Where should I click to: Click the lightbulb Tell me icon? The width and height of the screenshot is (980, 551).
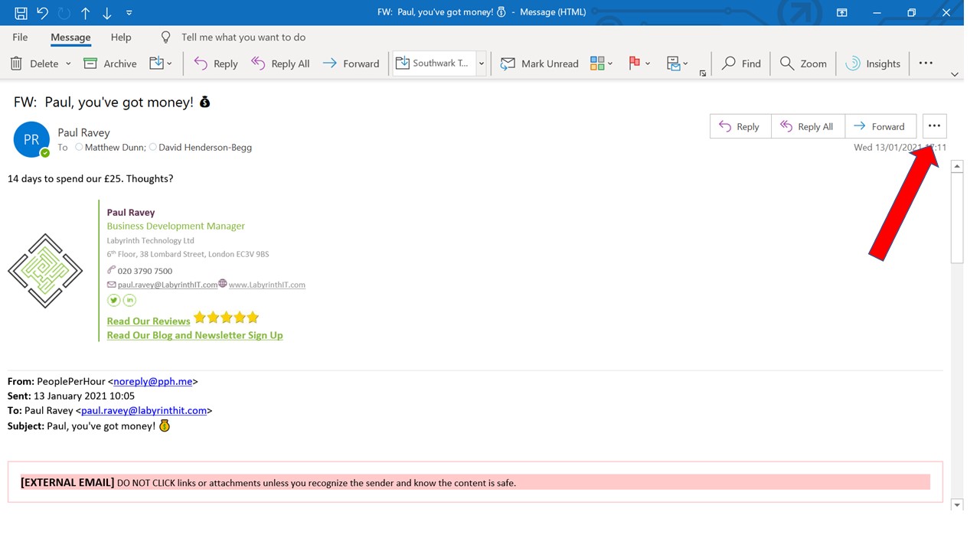coord(165,37)
